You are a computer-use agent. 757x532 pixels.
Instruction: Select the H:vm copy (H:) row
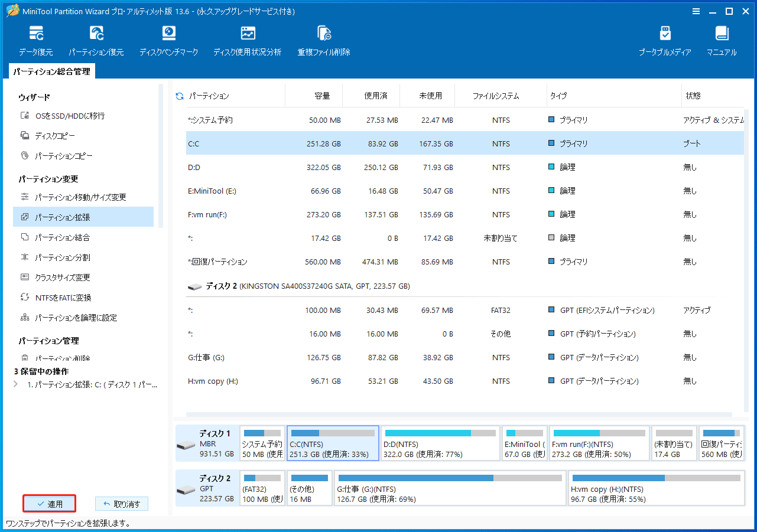pos(464,381)
